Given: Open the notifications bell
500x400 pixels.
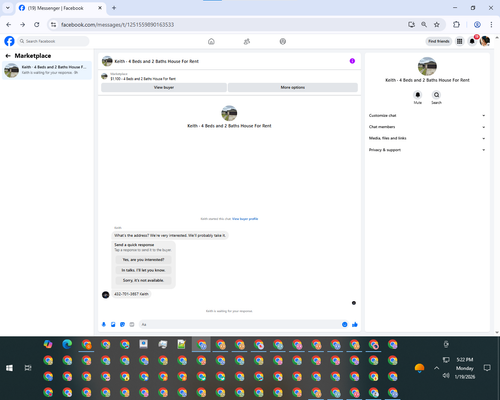Looking at the screenshot, I should click(472, 41).
